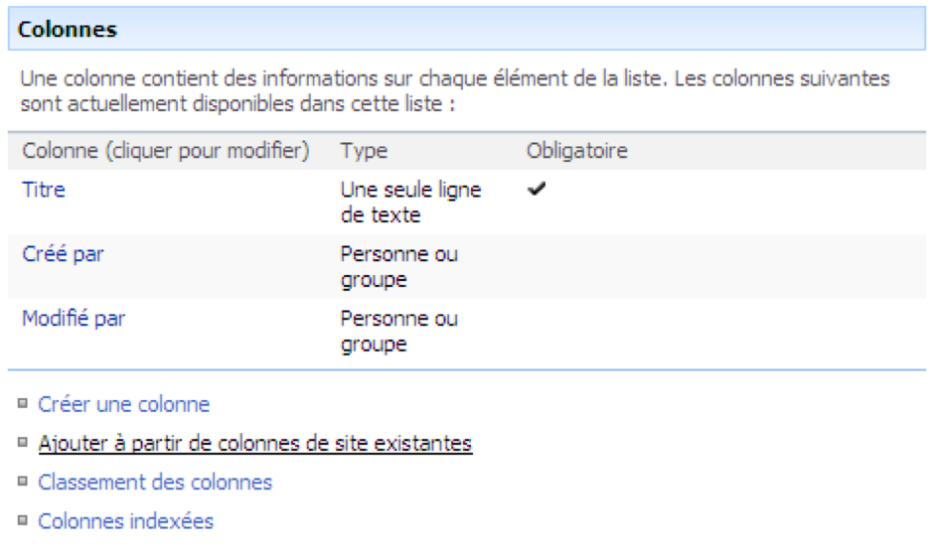Click Personne ou groupe in Créé par row
This screenshot has width=934, height=560.
[x=397, y=267]
